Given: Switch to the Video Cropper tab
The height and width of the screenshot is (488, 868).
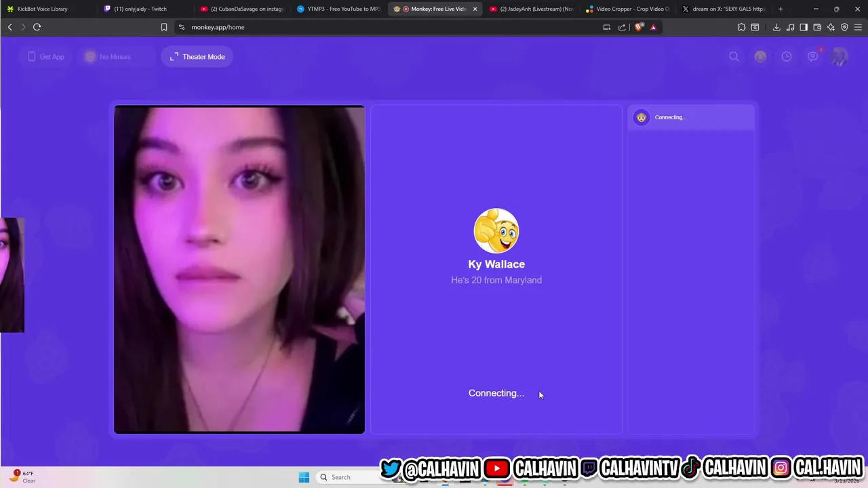Looking at the screenshot, I should (x=629, y=9).
